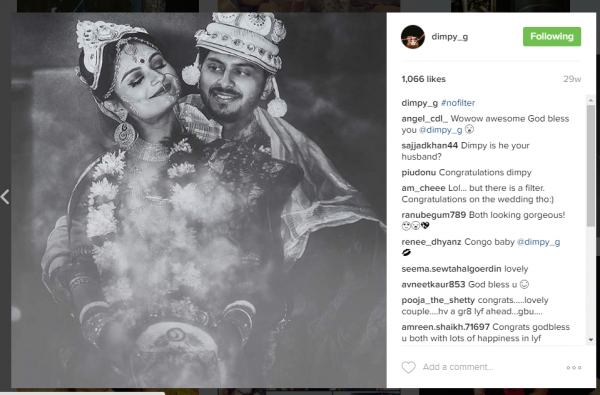600x395 pixels.
Task: Like the post with the heart icon
Action: (408, 367)
